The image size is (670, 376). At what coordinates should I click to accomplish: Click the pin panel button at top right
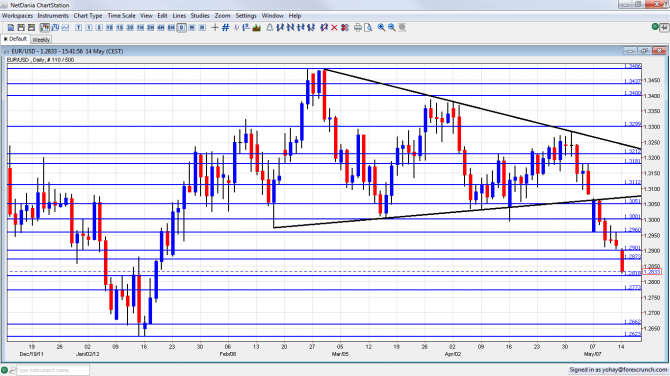[664, 28]
